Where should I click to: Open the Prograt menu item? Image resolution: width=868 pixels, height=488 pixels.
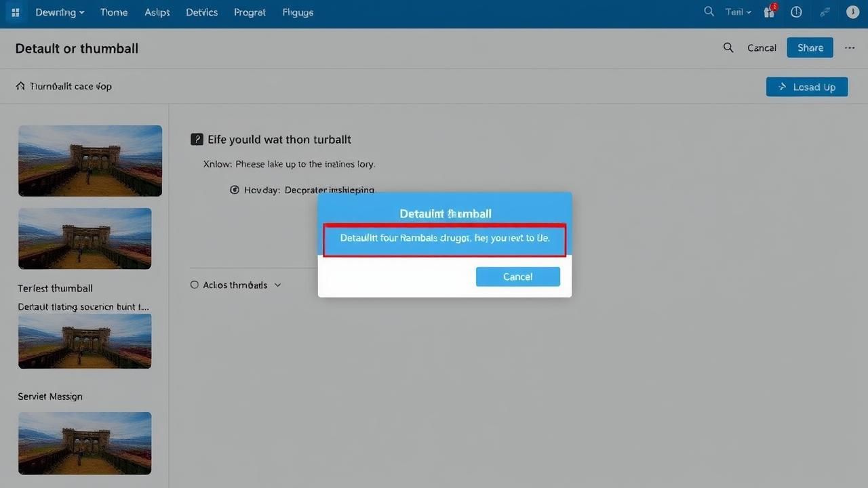[250, 12]
